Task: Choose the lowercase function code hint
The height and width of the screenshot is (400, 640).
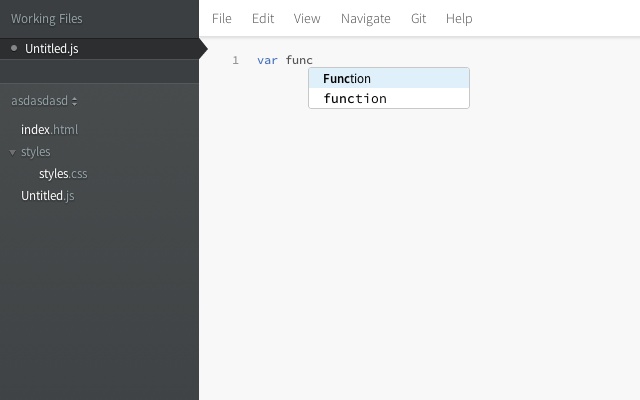Action: 355,98
